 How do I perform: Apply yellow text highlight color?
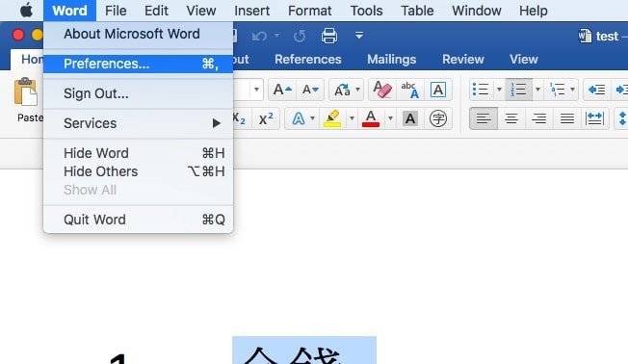click(332, 118)
